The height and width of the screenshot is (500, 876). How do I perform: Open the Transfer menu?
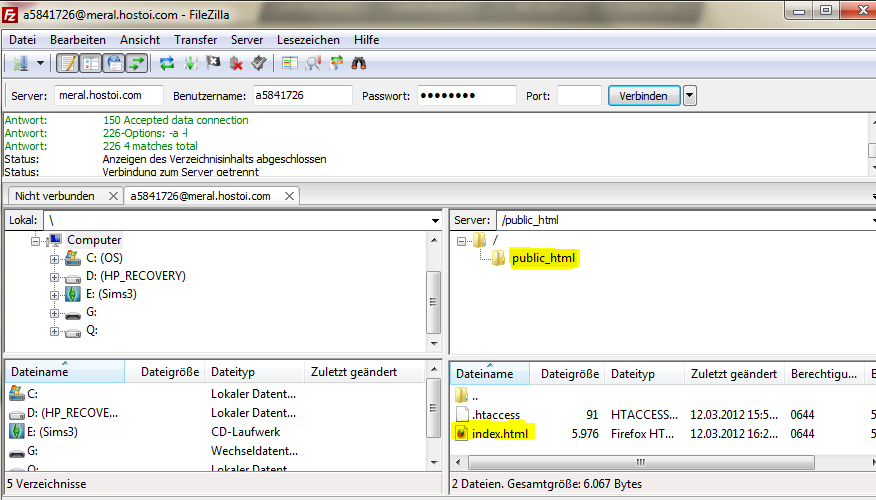coord(196,40)
